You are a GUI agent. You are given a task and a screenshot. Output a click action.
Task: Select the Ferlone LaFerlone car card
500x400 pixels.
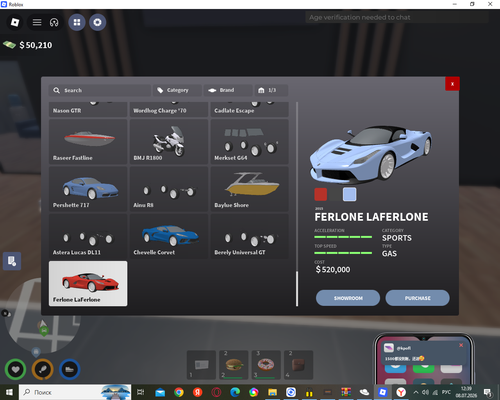88,284
